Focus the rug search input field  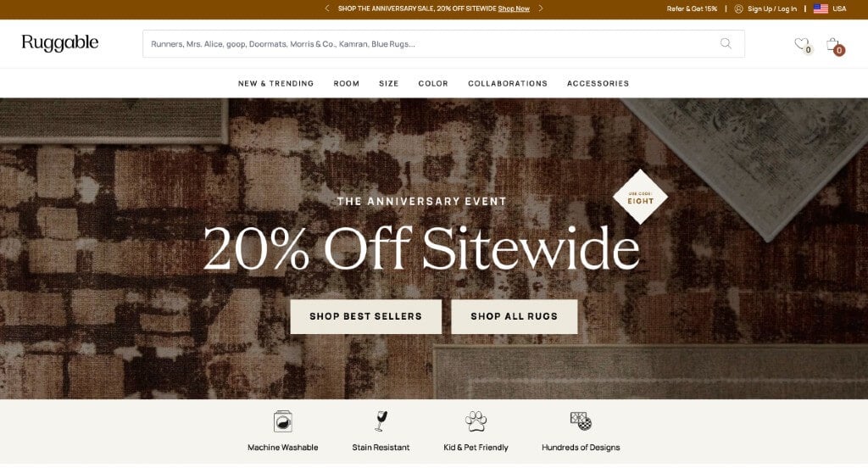(x=431, y=44)
